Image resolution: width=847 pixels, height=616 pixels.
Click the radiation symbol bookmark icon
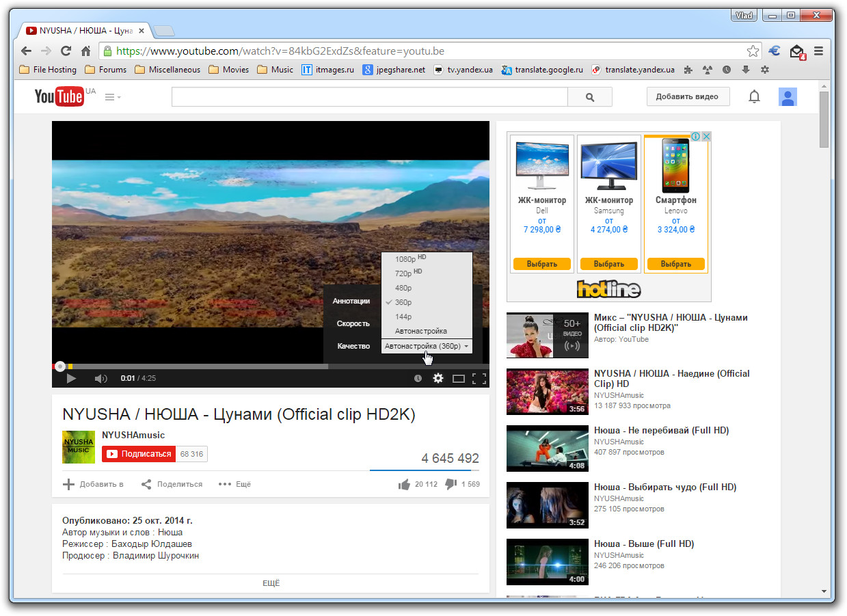[x=707, y=70]
